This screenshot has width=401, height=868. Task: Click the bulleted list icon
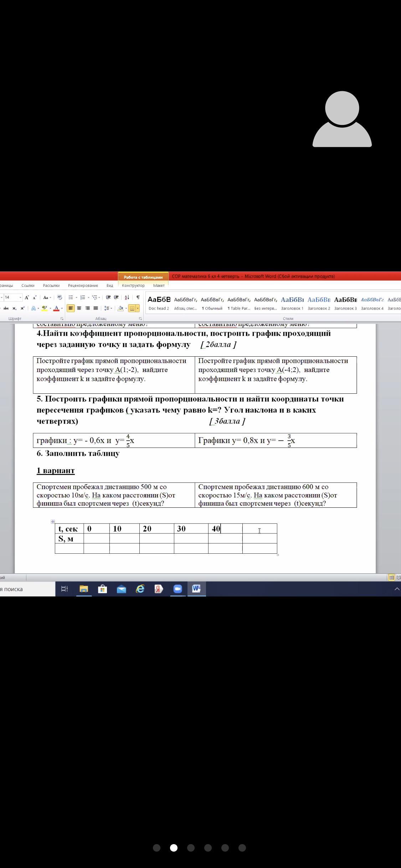[71, 298]
